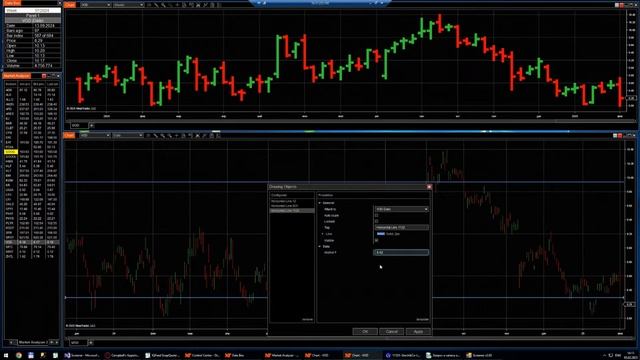
Task: Select the VOD tab under bottom chart
Action: click(x=79, y=342)
